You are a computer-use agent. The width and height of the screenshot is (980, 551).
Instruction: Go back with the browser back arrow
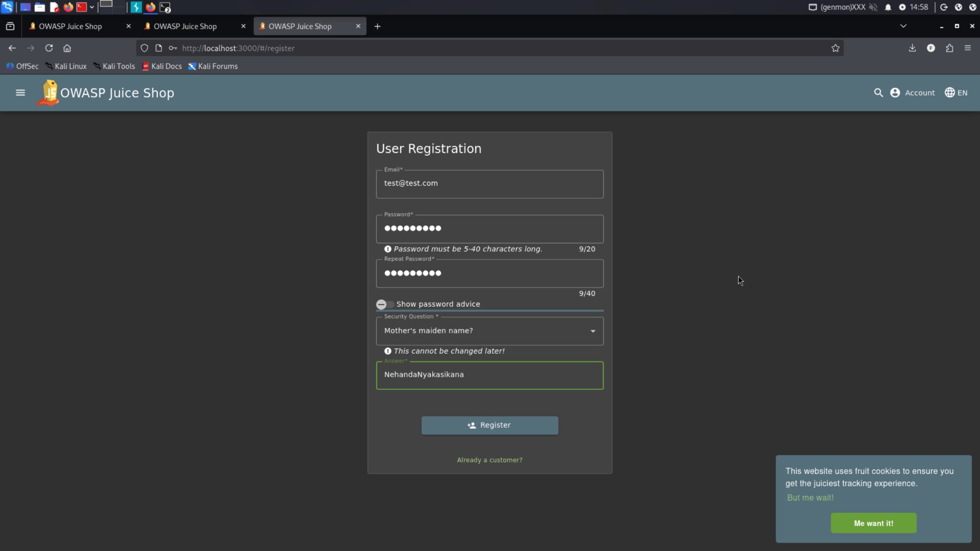click(x=12, y=48)
